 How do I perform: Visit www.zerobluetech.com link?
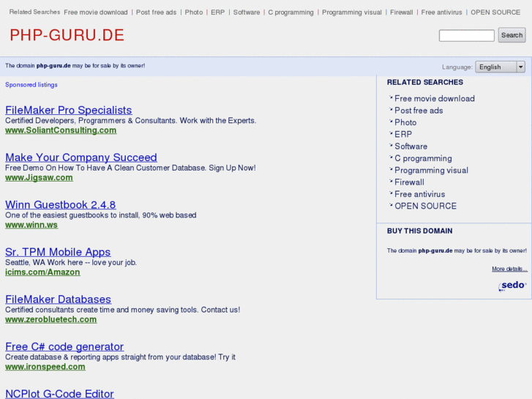(51, 319)
